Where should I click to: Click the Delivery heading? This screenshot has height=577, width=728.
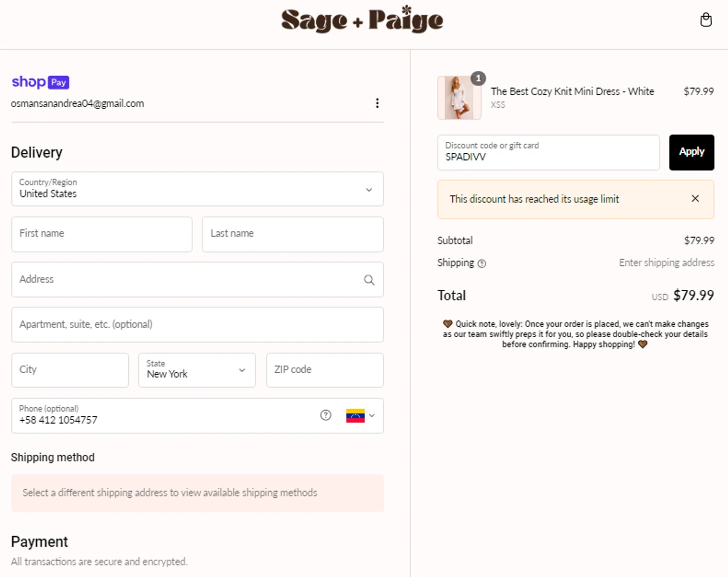pos(37,152)
